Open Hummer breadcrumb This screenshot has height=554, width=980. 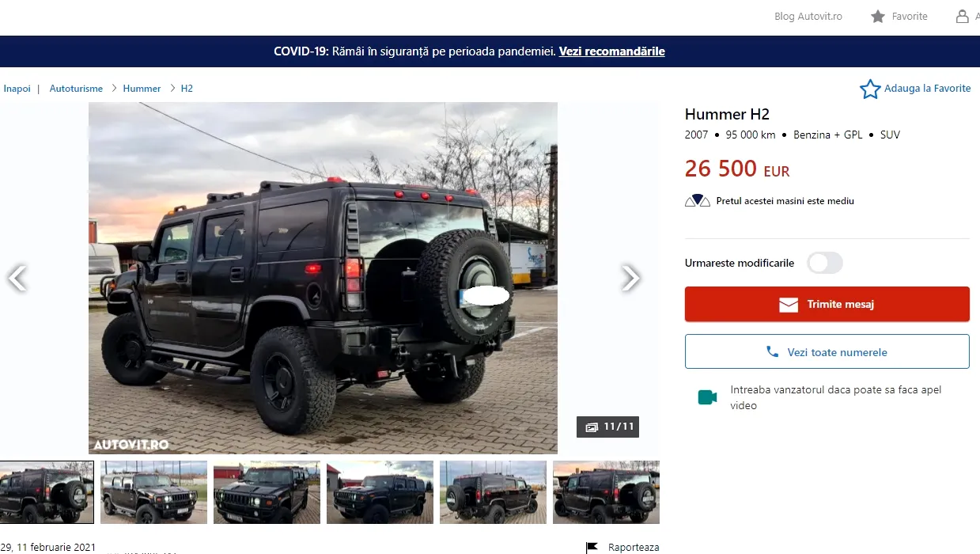[x=142, y=89]
